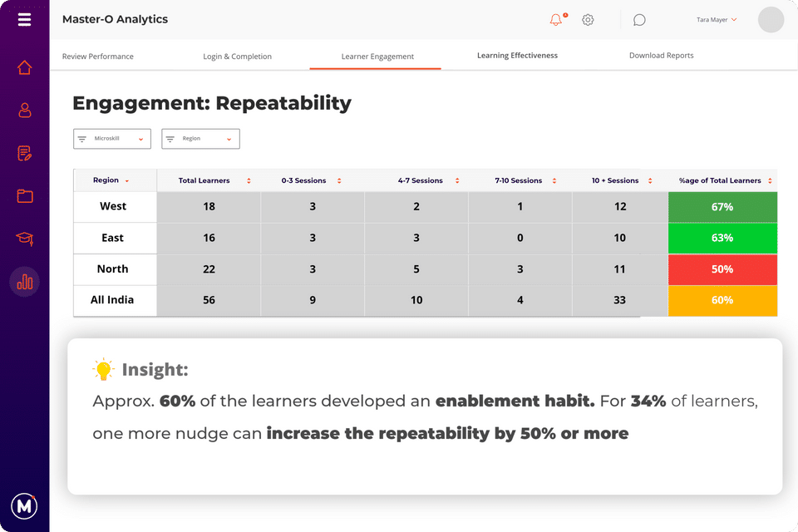Open the user profile sidebar icon

[24, 110]
